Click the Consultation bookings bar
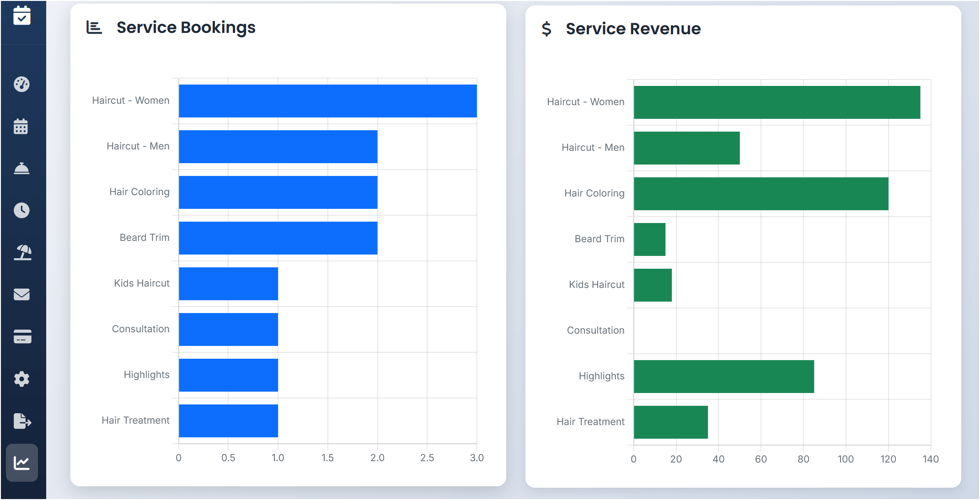Image resolution: width=980 pixels, height=500 pixels. [228, 330]
